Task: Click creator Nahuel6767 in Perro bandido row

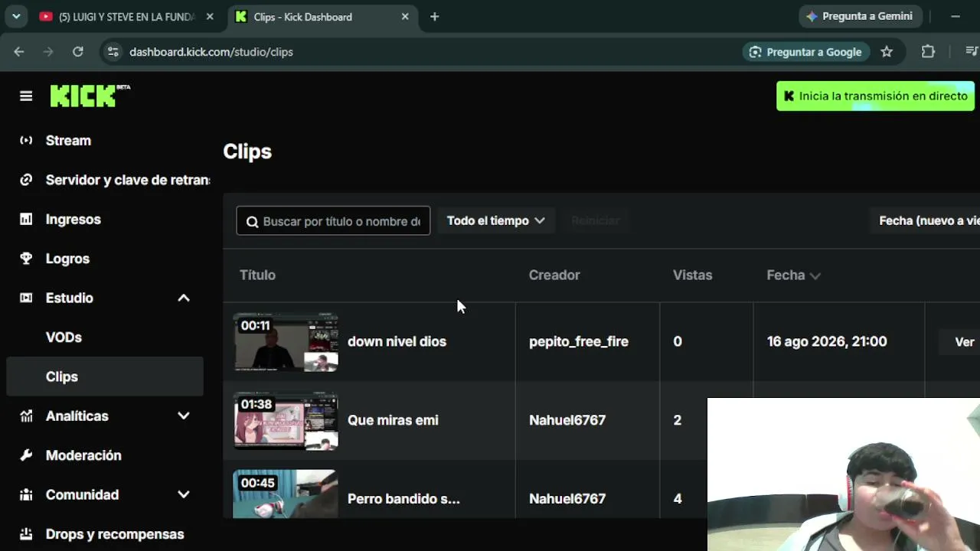Action: [567, 499]
